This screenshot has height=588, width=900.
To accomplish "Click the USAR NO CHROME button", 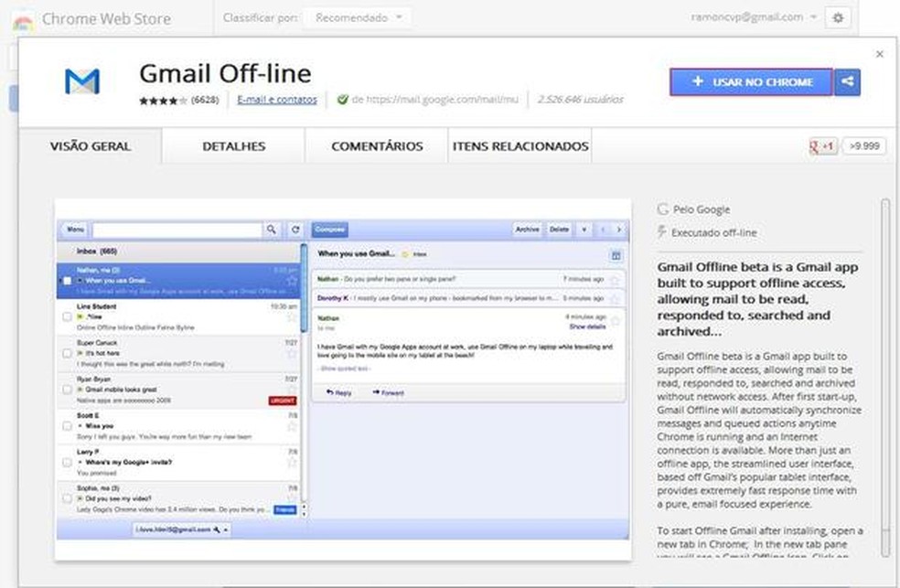I will [x=751, y=82].
